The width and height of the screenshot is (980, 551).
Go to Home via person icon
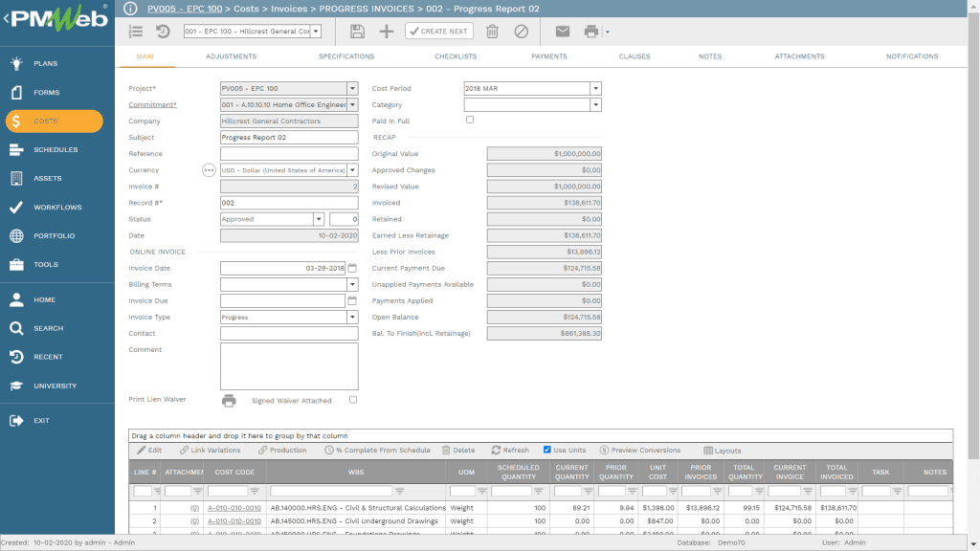pos(17,299)
